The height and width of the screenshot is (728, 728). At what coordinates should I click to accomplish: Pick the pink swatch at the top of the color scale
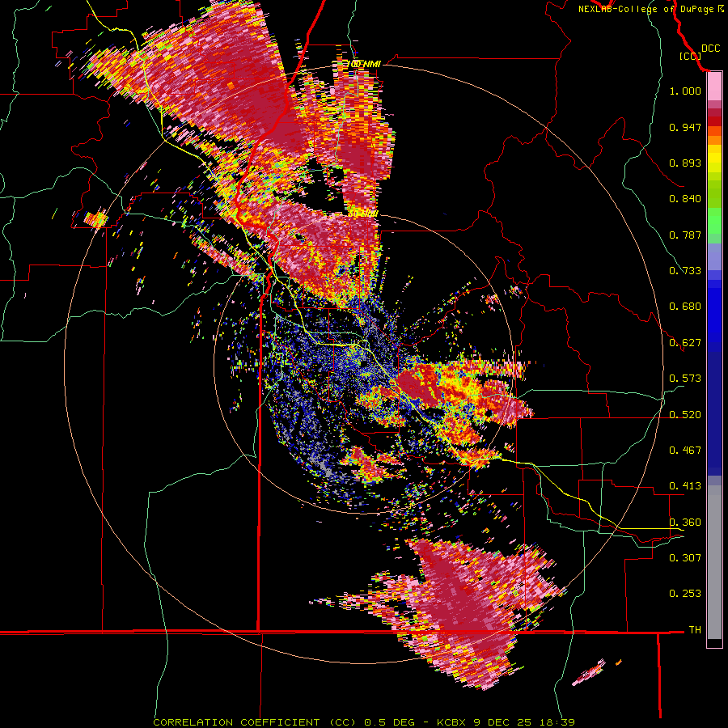pyautogui.click(x=714, y=87)
